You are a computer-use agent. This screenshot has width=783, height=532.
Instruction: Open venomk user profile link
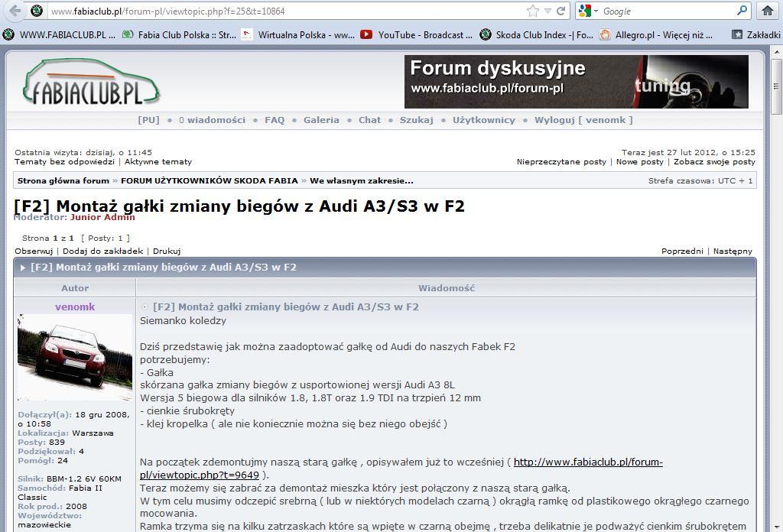(75, 307)
